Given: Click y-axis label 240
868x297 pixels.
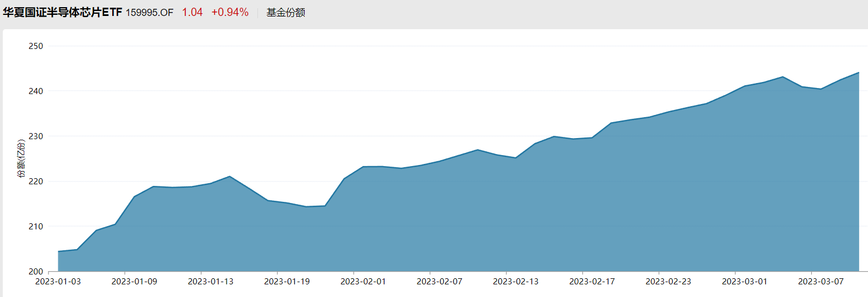Looking at the screenshot, I should pyautogui.click(x=36, y=91).
